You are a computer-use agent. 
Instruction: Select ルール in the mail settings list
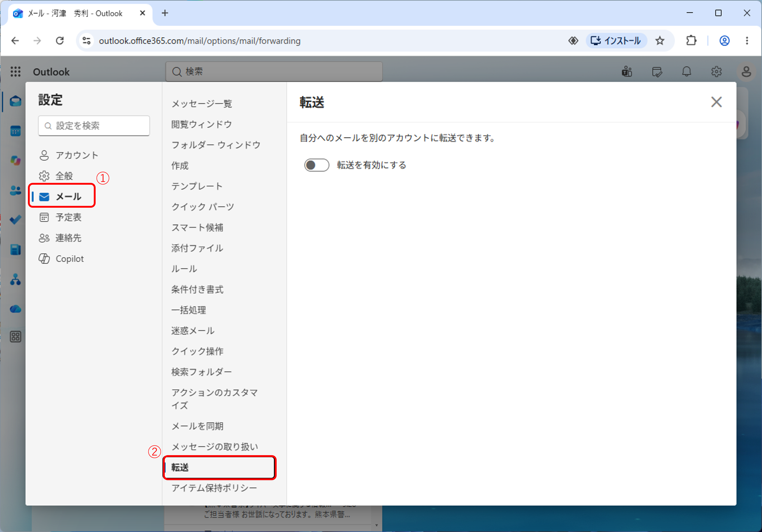pyautogui.click(x=184, y=268)
